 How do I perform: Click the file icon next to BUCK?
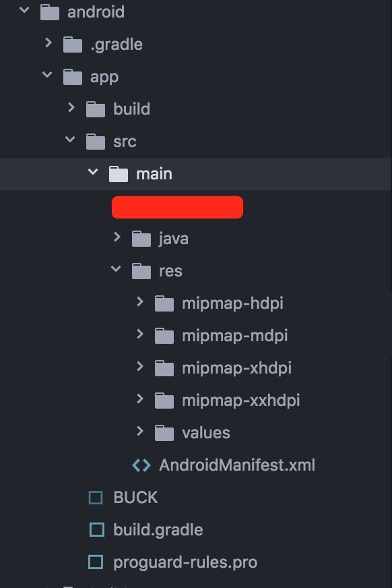(96, 498)
